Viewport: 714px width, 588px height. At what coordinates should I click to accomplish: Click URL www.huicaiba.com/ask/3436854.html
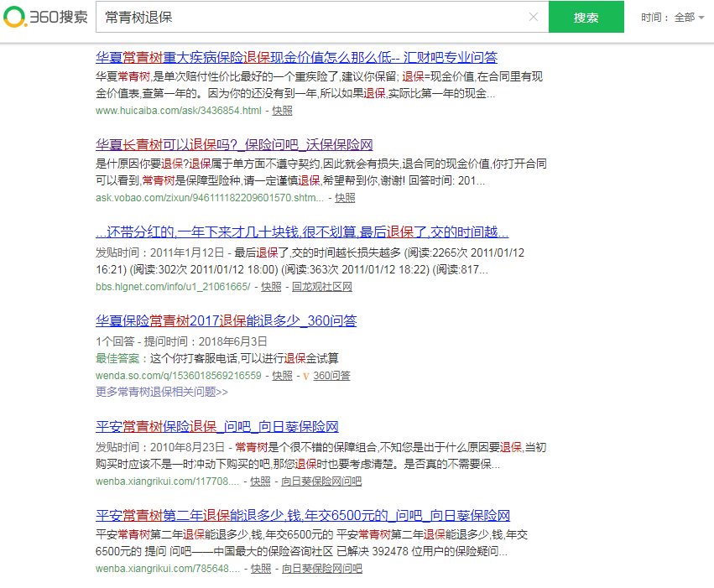(179, 111)
